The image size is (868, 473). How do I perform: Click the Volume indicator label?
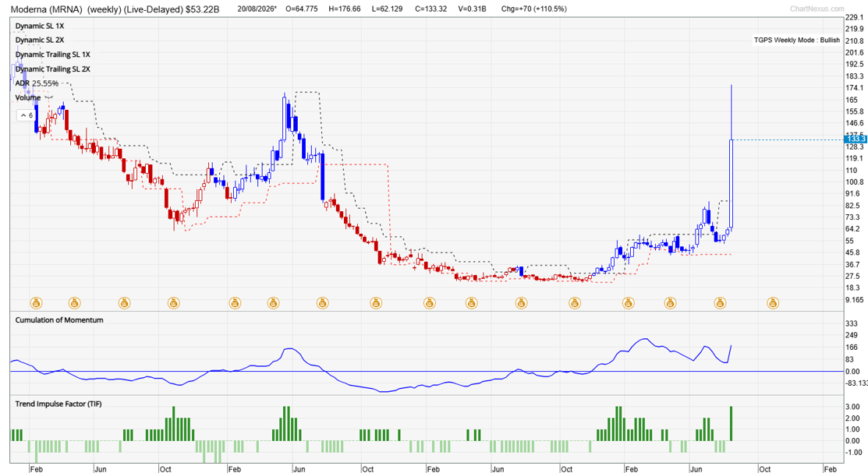pos(27,97)
